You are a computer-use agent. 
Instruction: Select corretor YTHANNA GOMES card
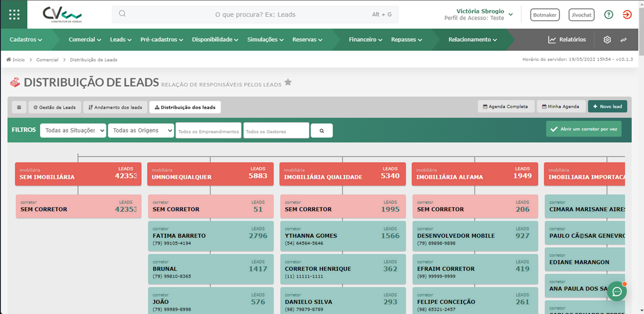(x=343, y=237)
